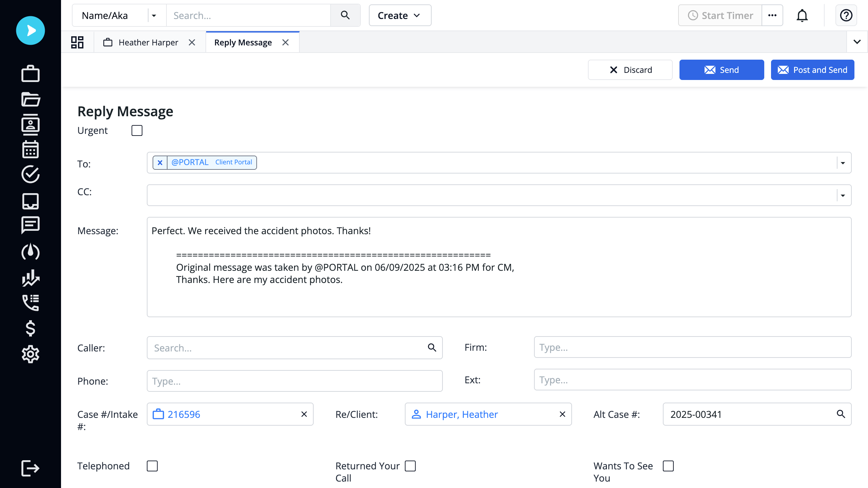Open the Calendar icon in sidebar
Viewport: 868px width, 488px height.
[x=31, y=149]
